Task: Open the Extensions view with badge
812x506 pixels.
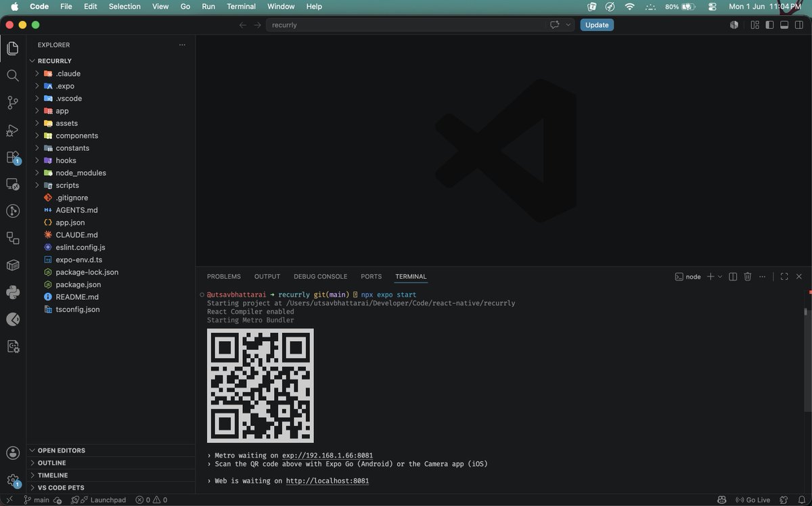Action: coord(12,157)
